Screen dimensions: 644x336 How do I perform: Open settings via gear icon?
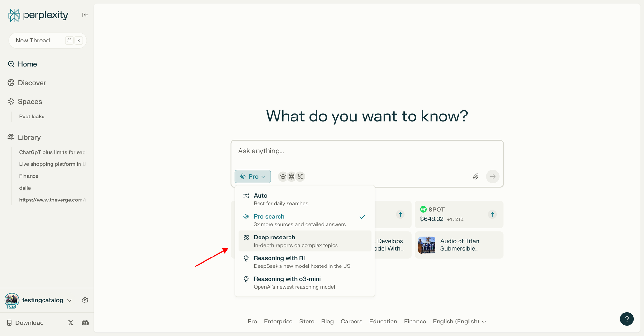point(85,300)
